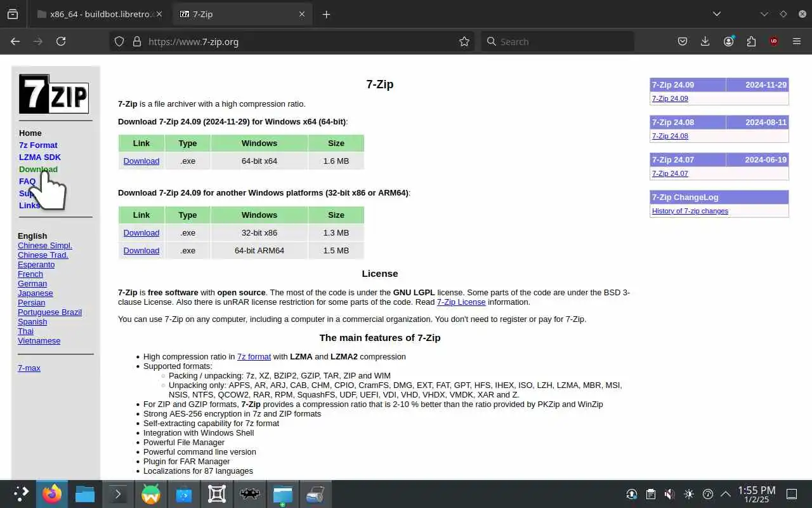
Task: Open the Firefox account icon
Action: tap(728, 41)
